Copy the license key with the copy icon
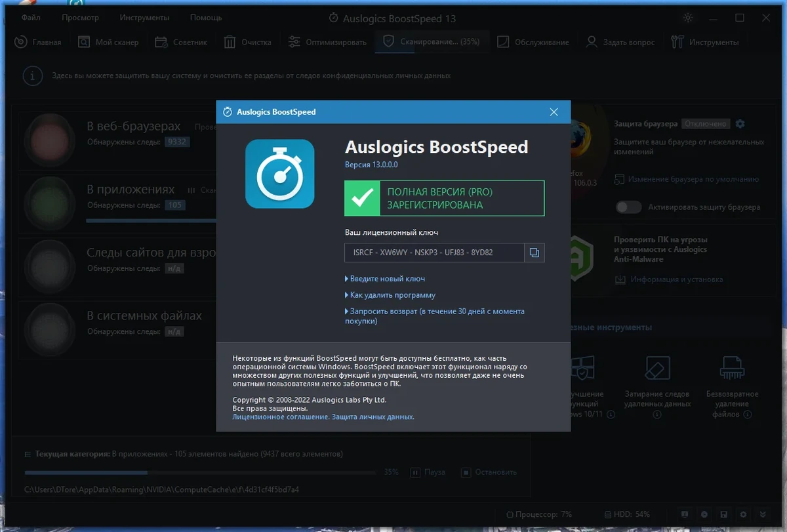 coord(535,253)
